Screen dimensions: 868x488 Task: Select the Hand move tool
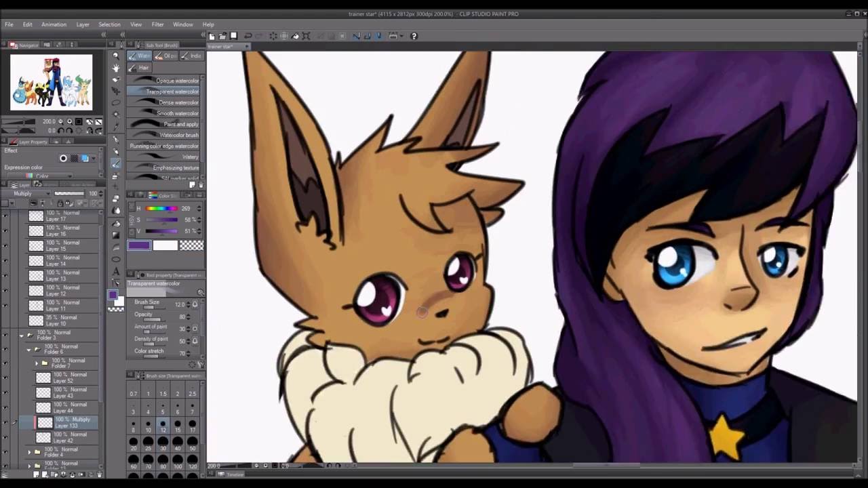click(x=116, y=68)
